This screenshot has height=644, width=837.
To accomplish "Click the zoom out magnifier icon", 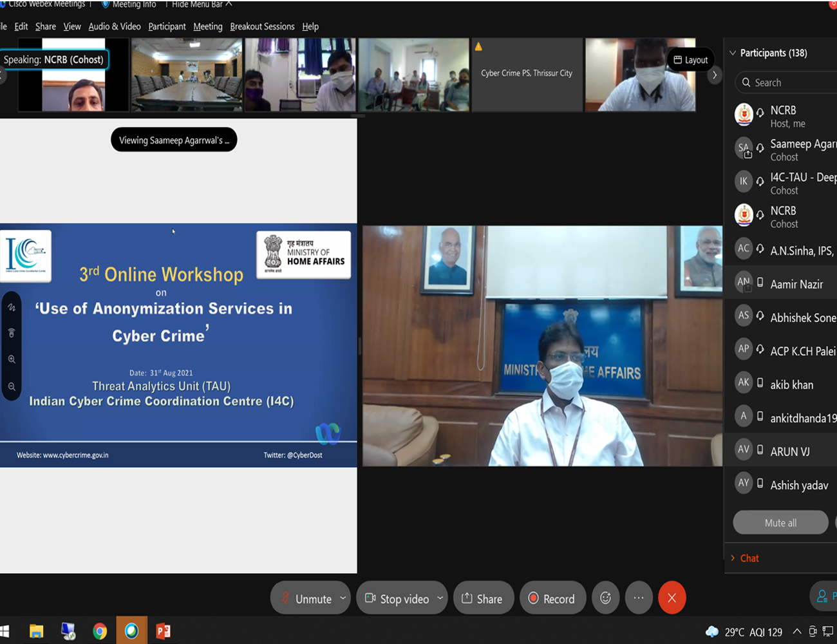I will [x=12, y=386].
